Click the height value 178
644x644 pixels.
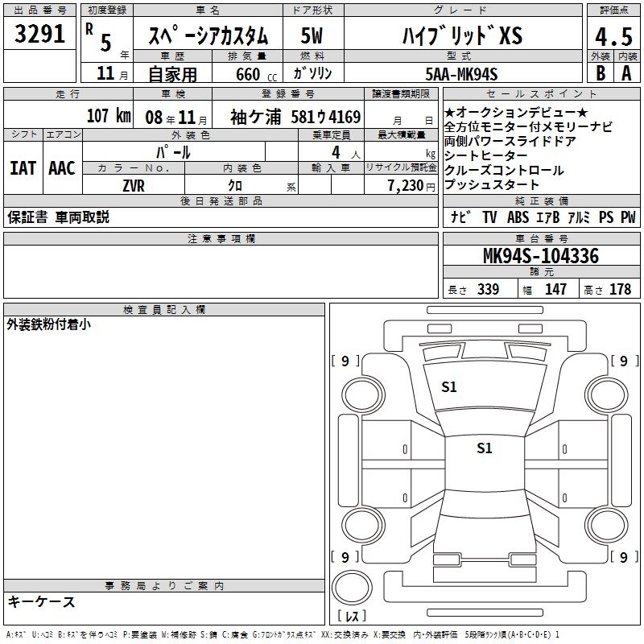point(620,289)
